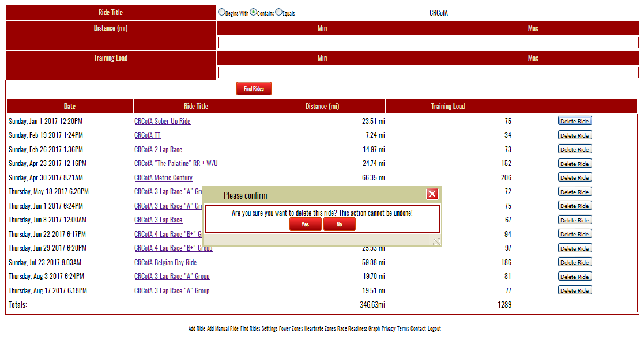This screenshot has width=644, height=340.
Task: Open the CRCofA Belgian Day Ride link
Action: pyautogui.click(x=165, y=263)
